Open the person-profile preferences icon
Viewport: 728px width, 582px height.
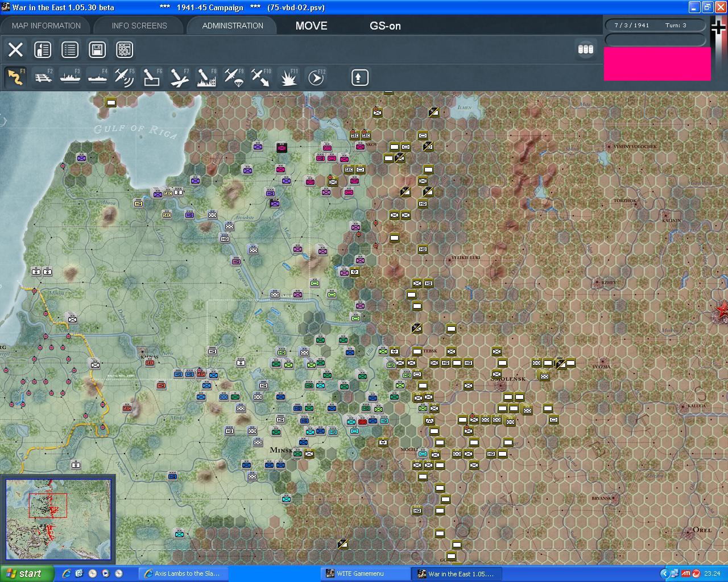click(43, 49)
